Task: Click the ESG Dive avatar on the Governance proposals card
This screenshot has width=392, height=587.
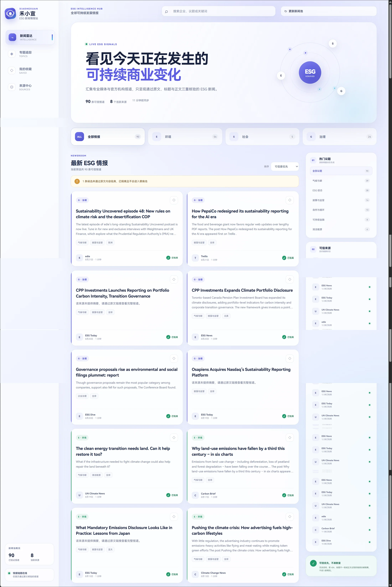Action: (79, 416)
